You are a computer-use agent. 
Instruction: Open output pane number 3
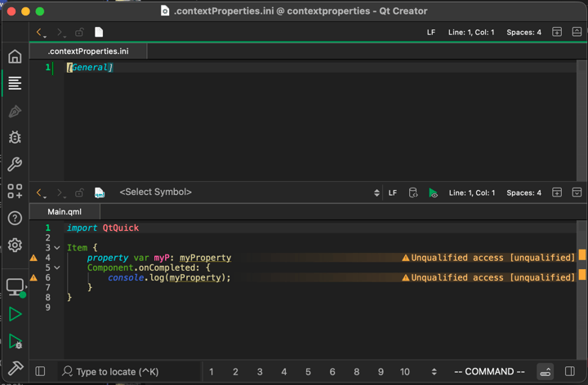click(260, 372)
